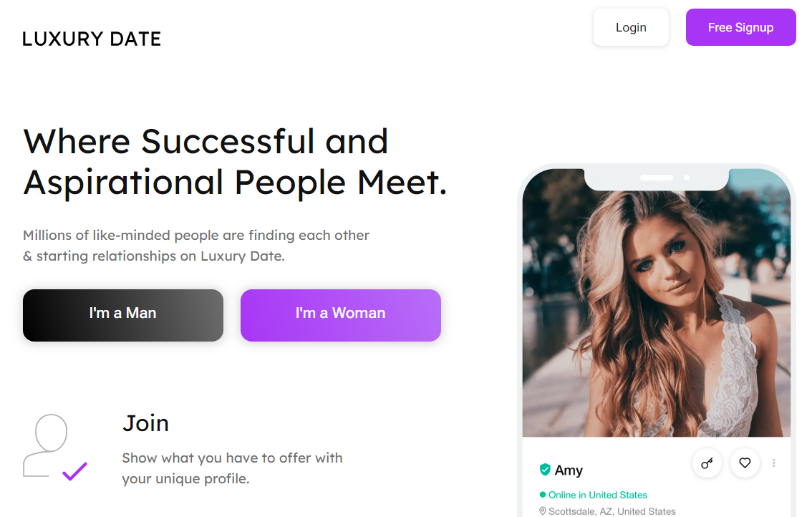Click the purple checkmark beside the silhouette
Viewport: 812px width, 517px height.
[74, 471]
